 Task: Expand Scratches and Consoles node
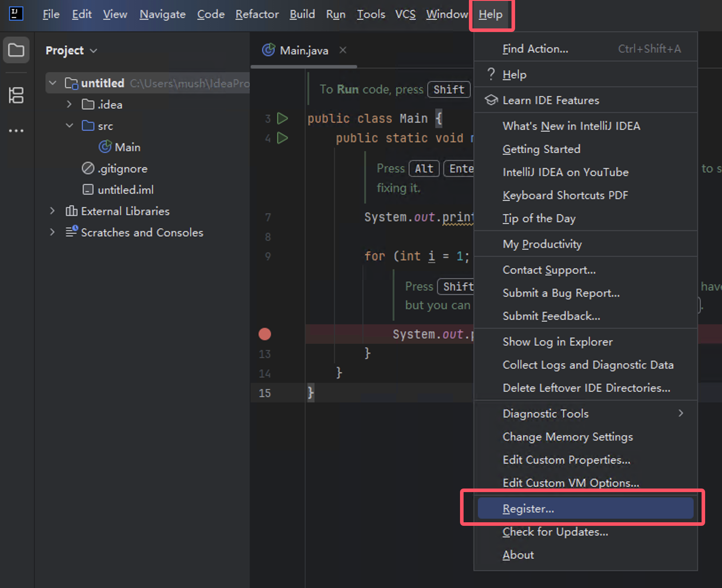(52, 232)
